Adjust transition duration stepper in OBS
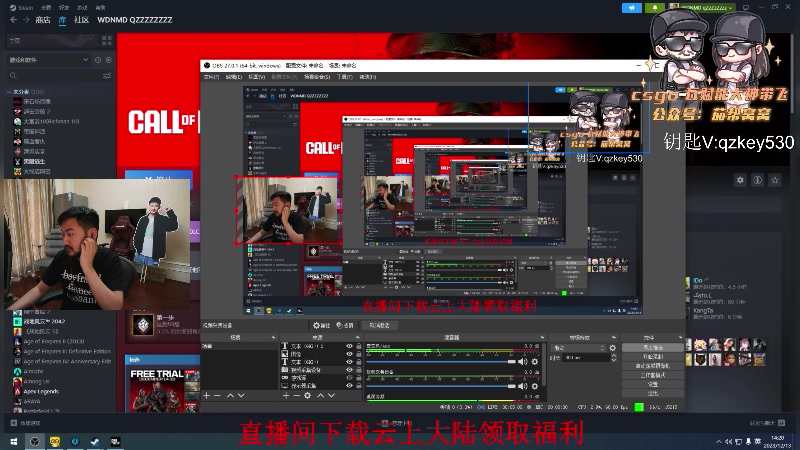800x450 pixels. 614,358
